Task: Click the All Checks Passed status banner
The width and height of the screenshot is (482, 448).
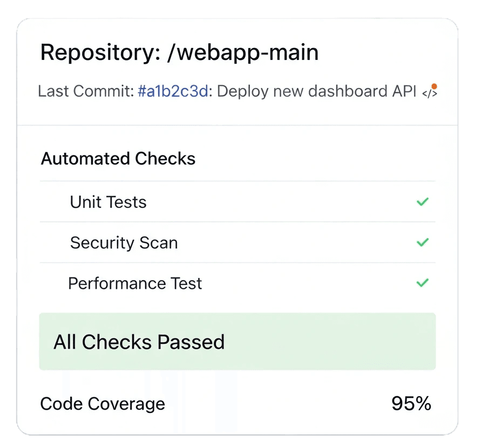Action: coord(237,342)
